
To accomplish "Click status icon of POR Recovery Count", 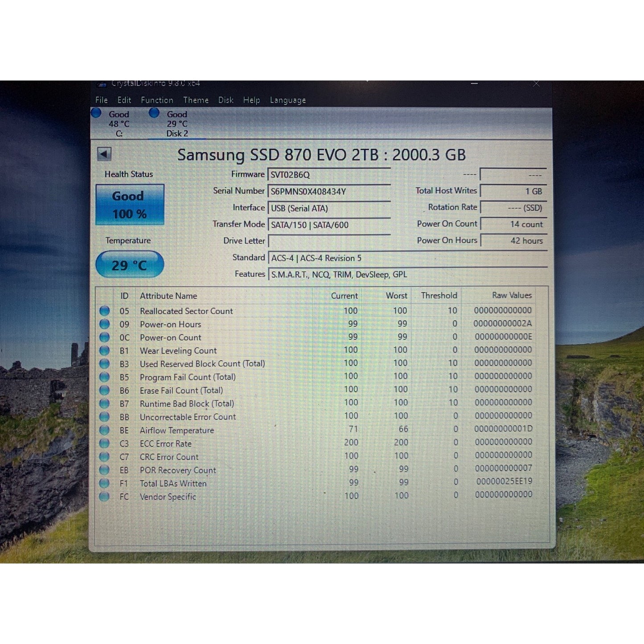I will point(105,470).
